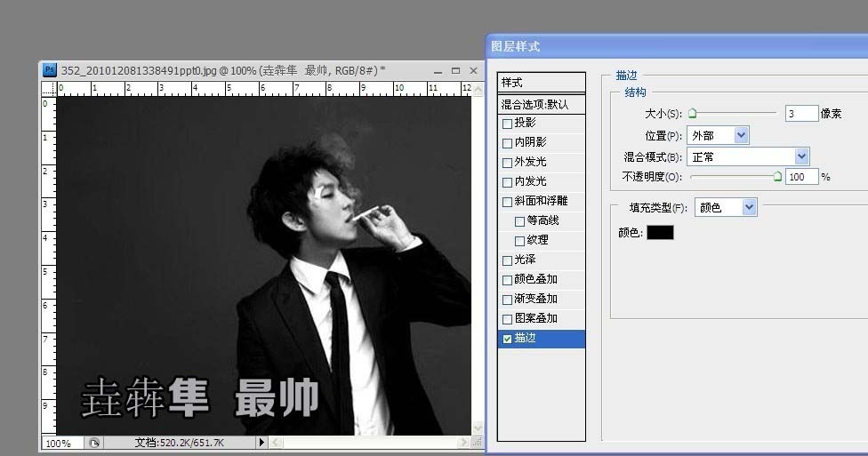Maximize the document window
The height and width of the screenshot is (456, 868).
(x=455, y=71)
